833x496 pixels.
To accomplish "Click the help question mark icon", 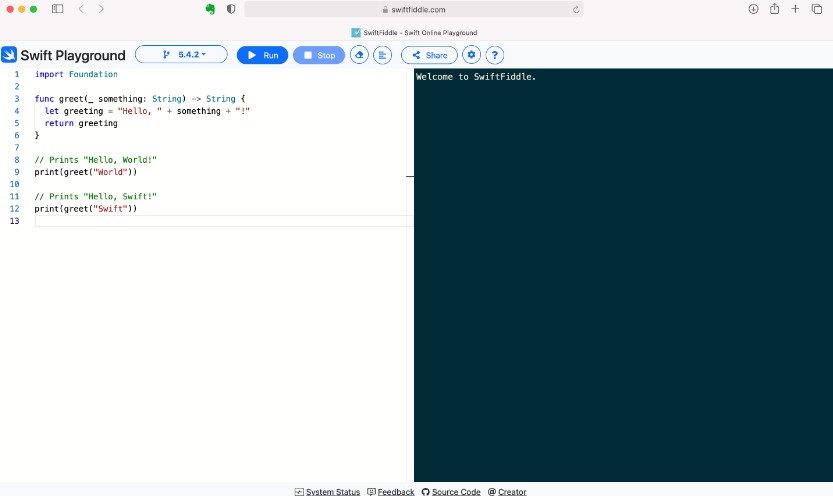I will click(x=494, y=55).
